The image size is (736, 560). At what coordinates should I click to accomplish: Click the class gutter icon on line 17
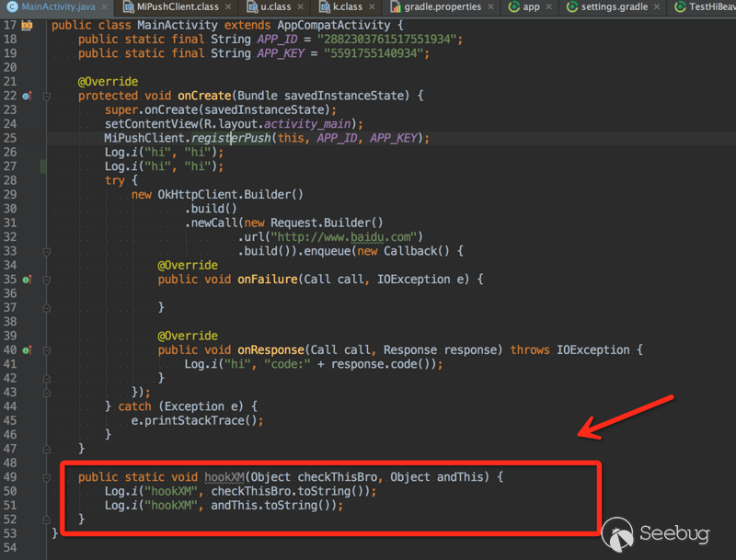tap(27, 26)
